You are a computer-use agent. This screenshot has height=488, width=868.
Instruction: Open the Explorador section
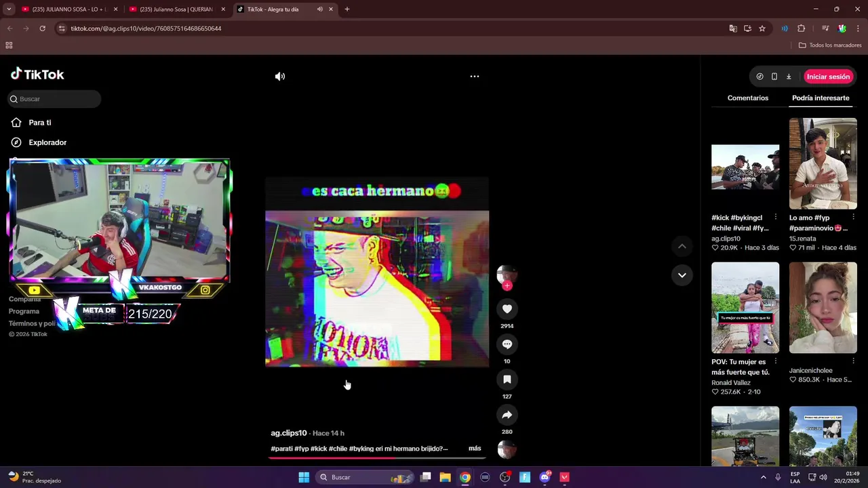[x=47, y=142]
